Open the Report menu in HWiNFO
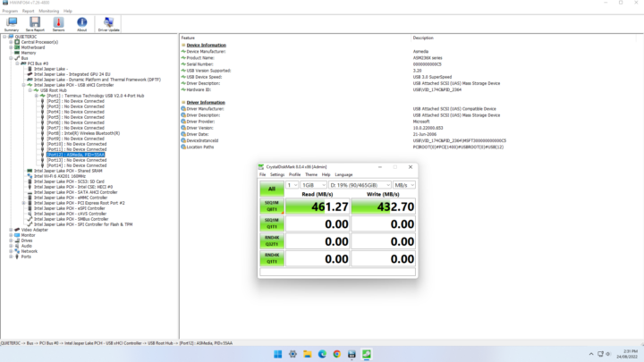This screenshot has width=644, height=362. click(x=29, y=11)
